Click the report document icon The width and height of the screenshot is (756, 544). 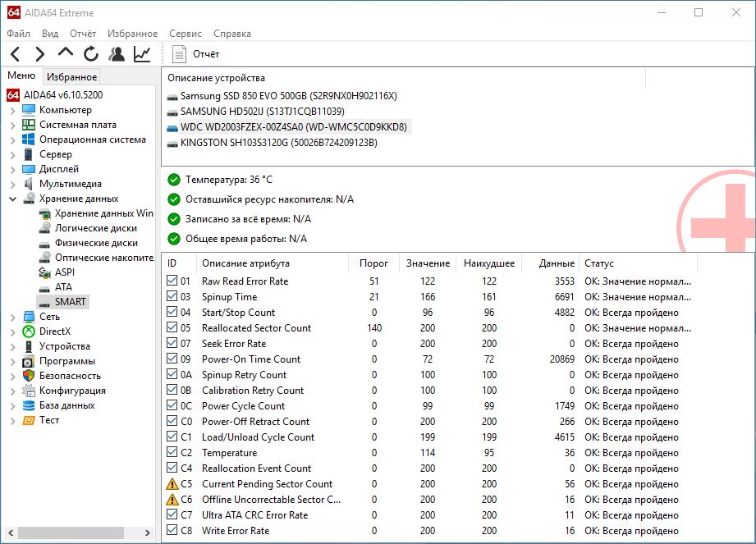pyautogui.click(x=180, y=54)
